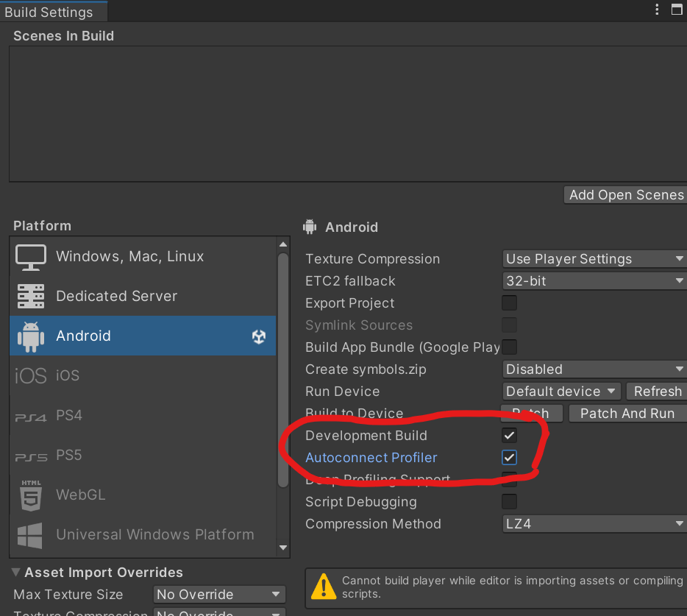This screenshot has height=616, width=687.
Task: Click the Unity logo on Android row
Action: pyautogui.click(x=259, y=337)
